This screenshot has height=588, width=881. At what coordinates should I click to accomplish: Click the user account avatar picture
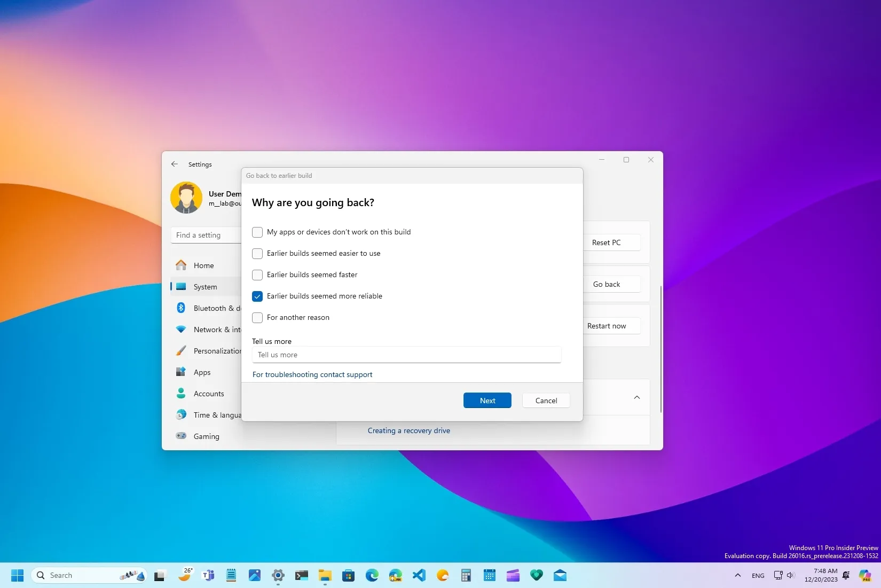coord(186,197)
